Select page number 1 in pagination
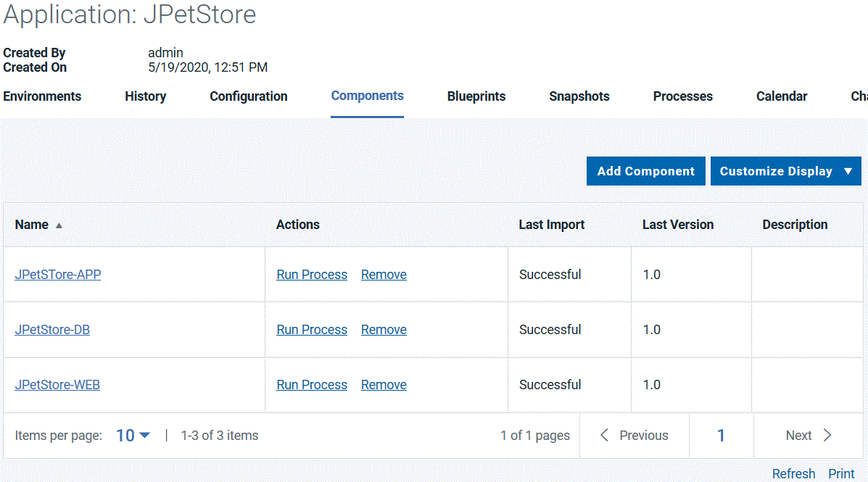Screen dimensions: 868x482 pyautogui.click(x=721, y=435)
